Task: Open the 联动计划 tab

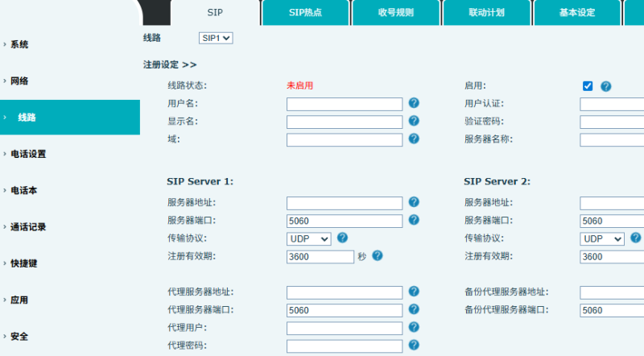Action: tap(486, 13)
